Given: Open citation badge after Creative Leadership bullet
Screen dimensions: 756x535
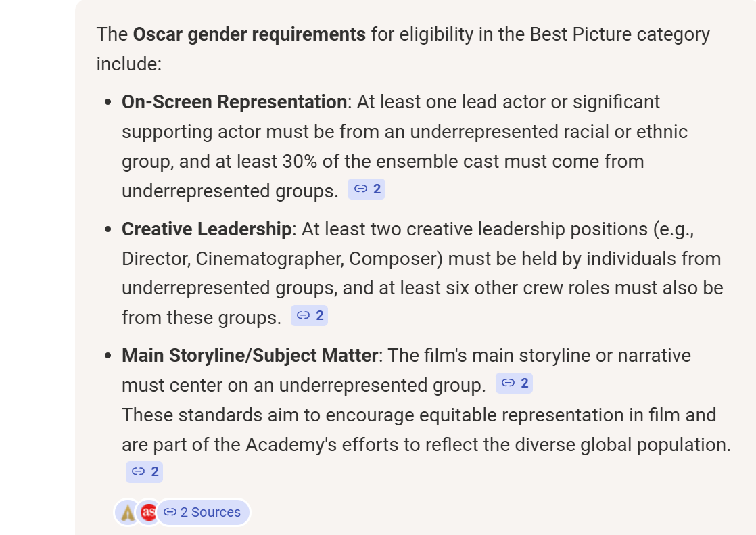Looking at the screenshot, I should click(x=309, y=315).
